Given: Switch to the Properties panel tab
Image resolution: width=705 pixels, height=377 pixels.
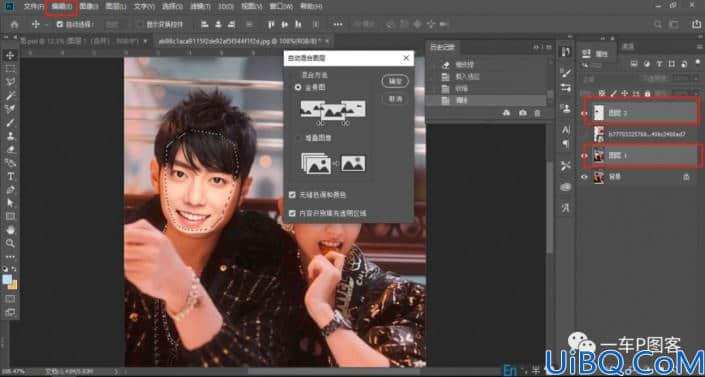Looking at the screenshot, I should click(x=596, y=54).
